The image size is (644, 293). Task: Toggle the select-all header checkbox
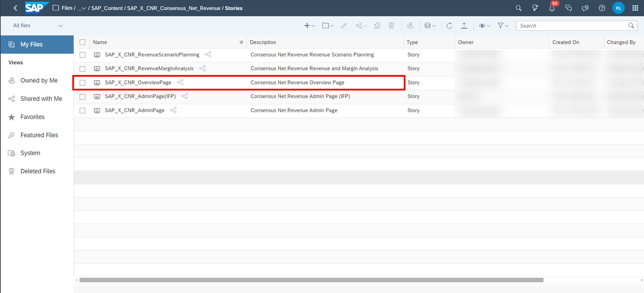[82, 42]
